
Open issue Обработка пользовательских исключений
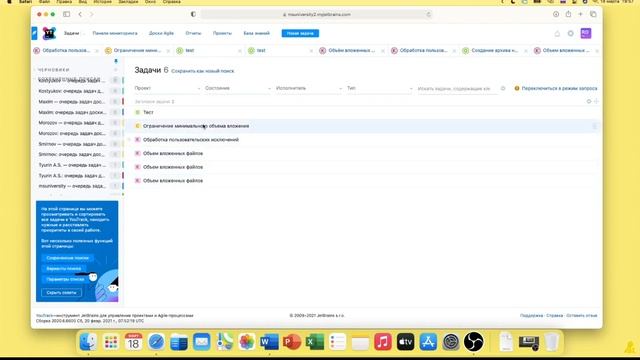click(x=191, y=140)
